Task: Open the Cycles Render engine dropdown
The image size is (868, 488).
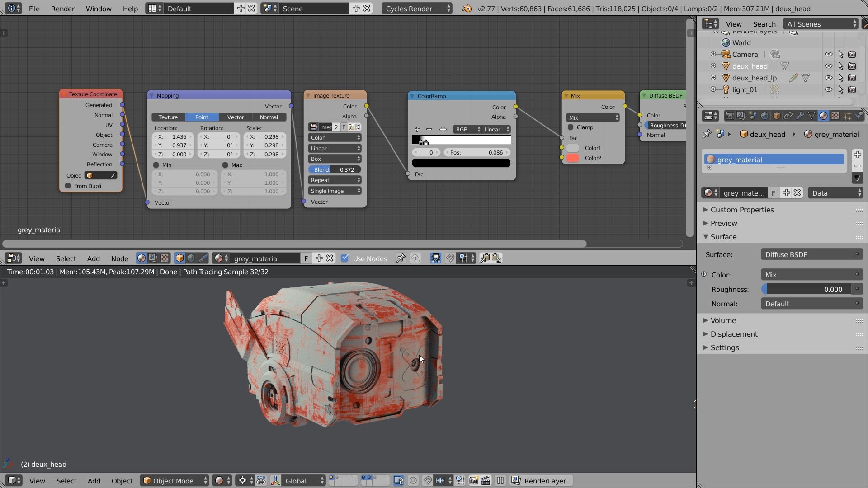Action: (416, 8)
